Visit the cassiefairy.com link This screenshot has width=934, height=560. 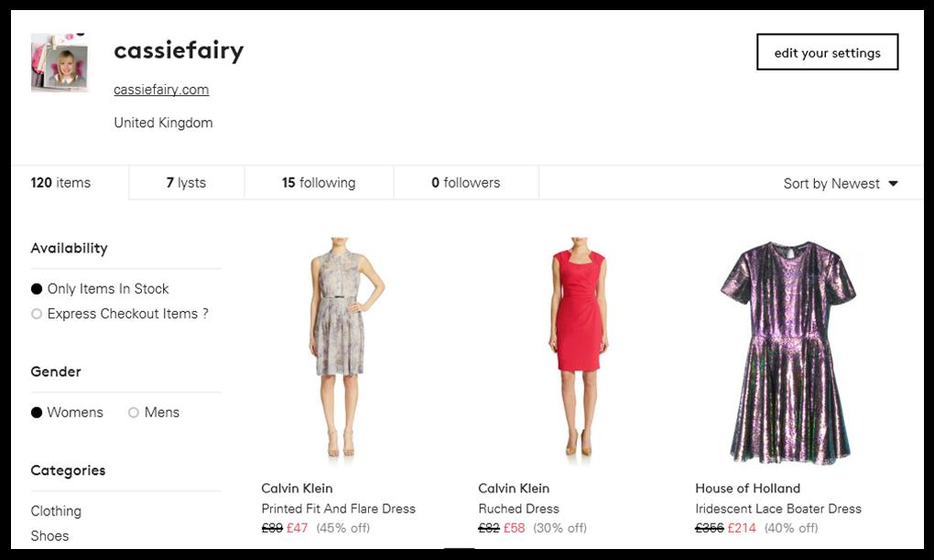point(161,90)
